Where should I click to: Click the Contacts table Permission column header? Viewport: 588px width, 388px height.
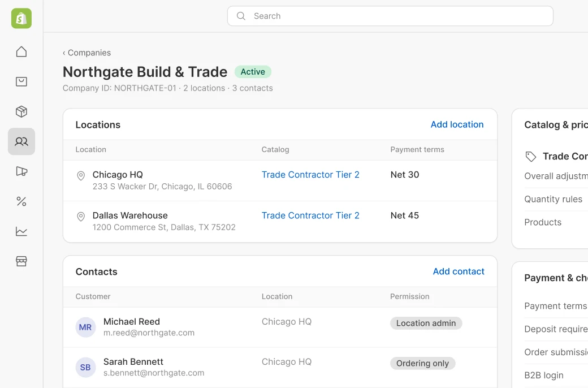(x=410, y=297)
